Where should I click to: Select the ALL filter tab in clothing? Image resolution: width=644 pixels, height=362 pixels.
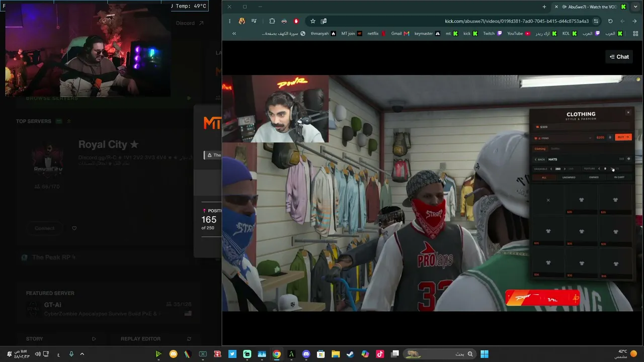[x=544, y=177]
